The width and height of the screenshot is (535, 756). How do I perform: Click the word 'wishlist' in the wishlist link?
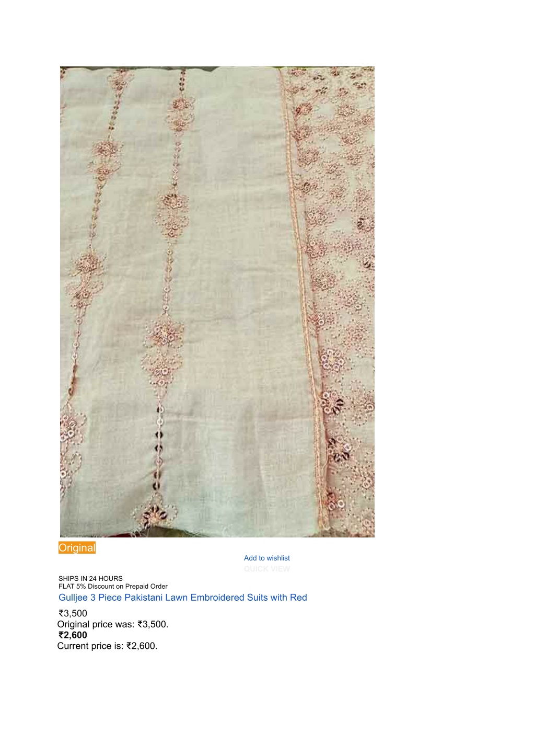278,558
